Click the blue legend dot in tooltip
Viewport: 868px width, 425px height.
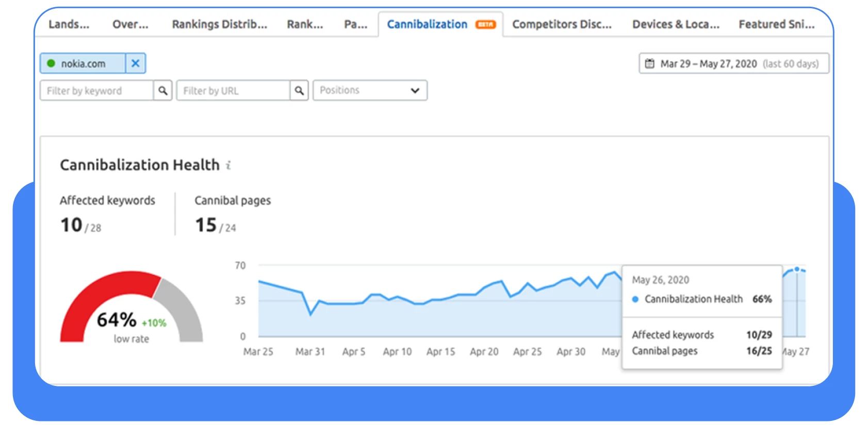coord(635,299)
